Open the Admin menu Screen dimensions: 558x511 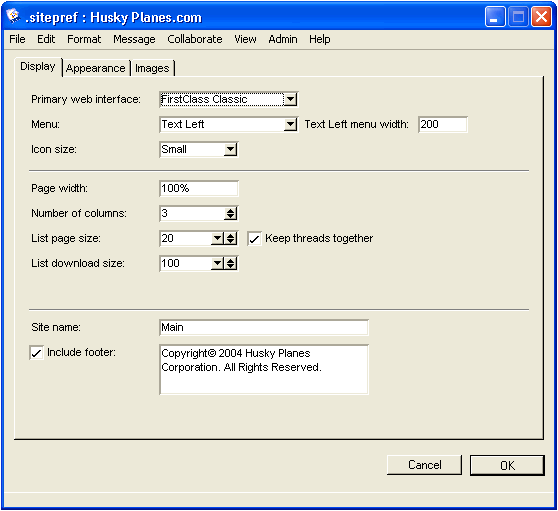(283, 39)
